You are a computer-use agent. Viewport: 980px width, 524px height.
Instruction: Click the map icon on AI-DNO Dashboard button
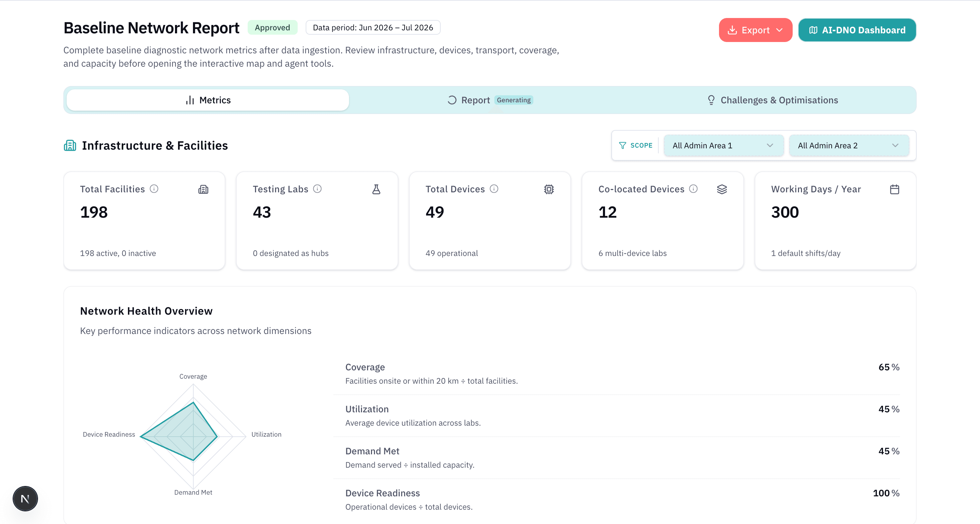(x=813, y=30)
